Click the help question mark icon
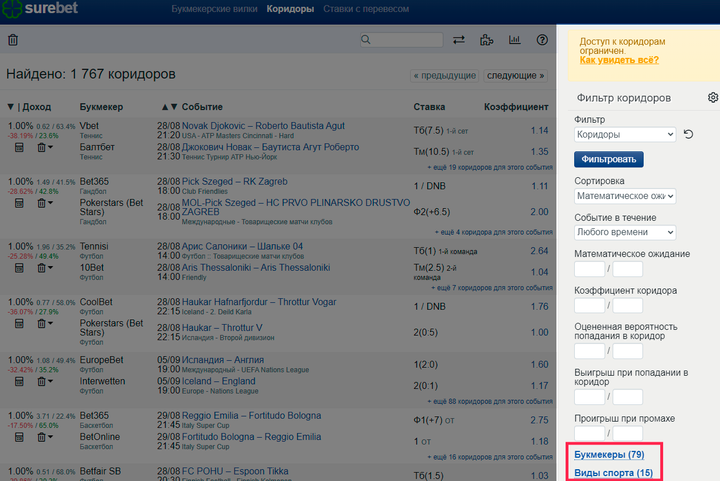The height and width of the screenshot is (481, 720). click(x=542, y=40)
